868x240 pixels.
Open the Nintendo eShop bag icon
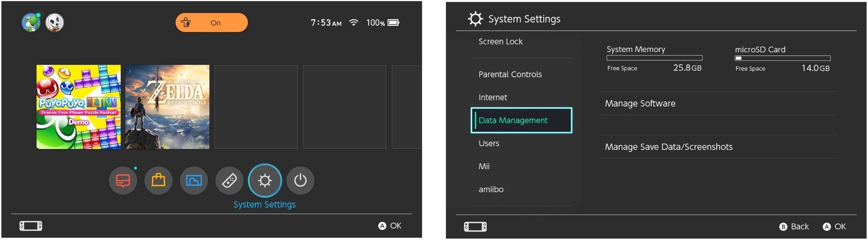click(x=159, y=181)
